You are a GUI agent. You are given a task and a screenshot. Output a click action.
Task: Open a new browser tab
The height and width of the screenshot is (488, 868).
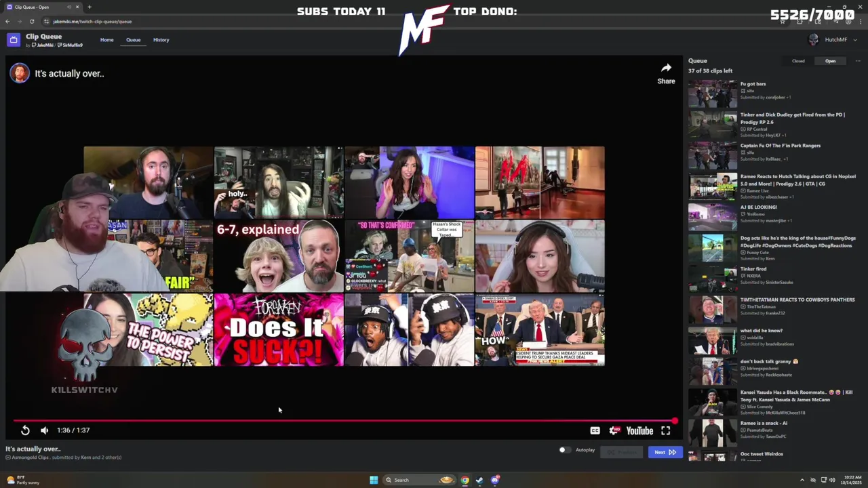89,7
